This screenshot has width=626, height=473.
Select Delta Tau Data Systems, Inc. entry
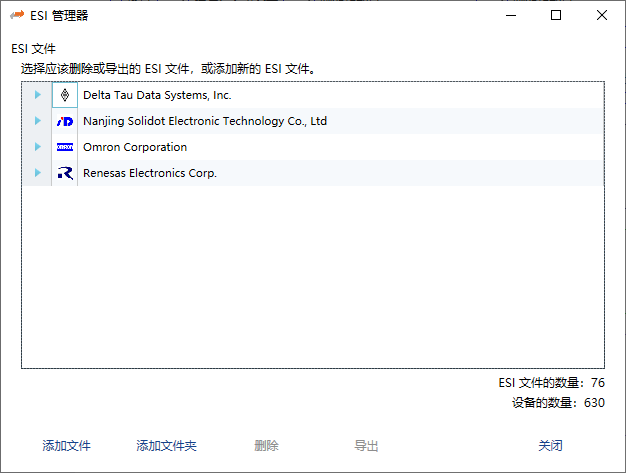157,95
